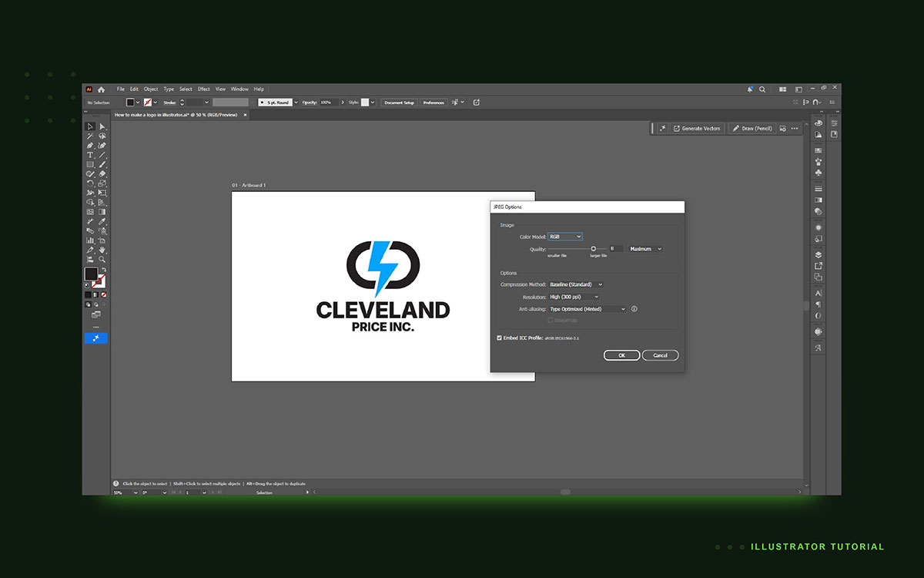Open Compression Method dropdown
This screenshot has height=578, width=924.
pos(576,284)
